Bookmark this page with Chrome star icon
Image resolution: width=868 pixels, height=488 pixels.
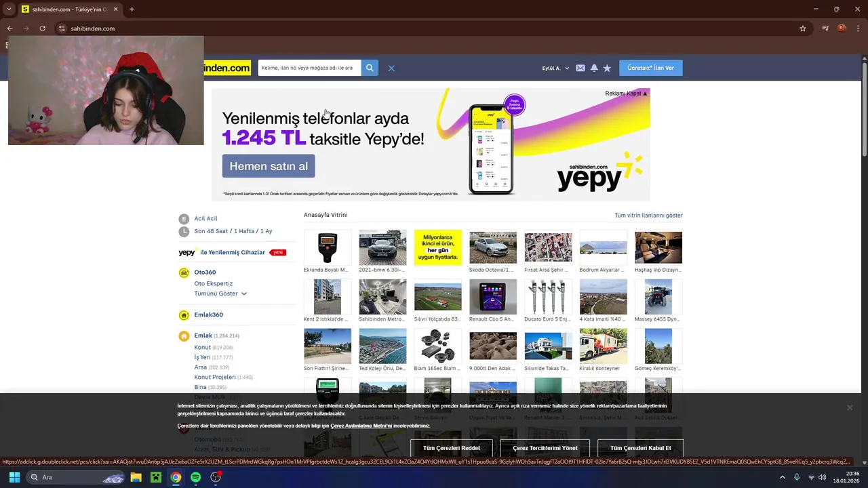tap(803, 28)
